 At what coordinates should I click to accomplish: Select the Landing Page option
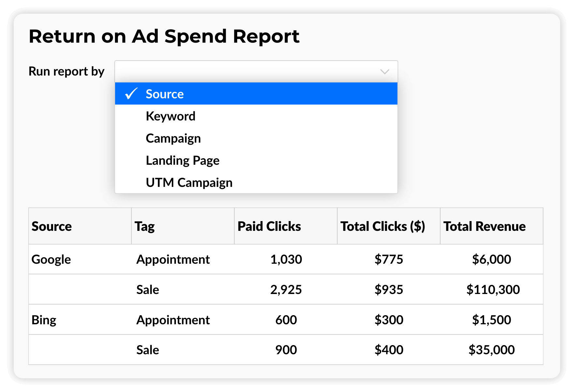click(x=182, y=161)
